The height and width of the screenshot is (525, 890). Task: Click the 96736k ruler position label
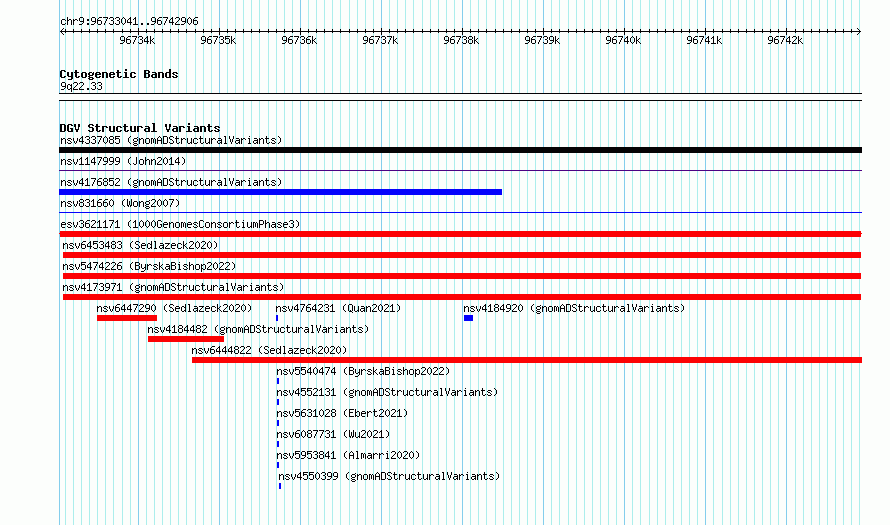[299, 40]
